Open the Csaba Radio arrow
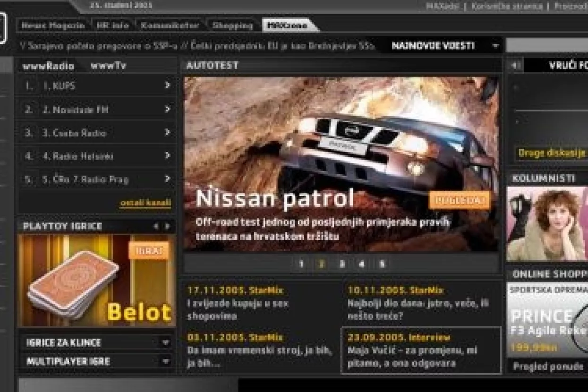Viewport: 588px width, 392px height. (167, 132)
